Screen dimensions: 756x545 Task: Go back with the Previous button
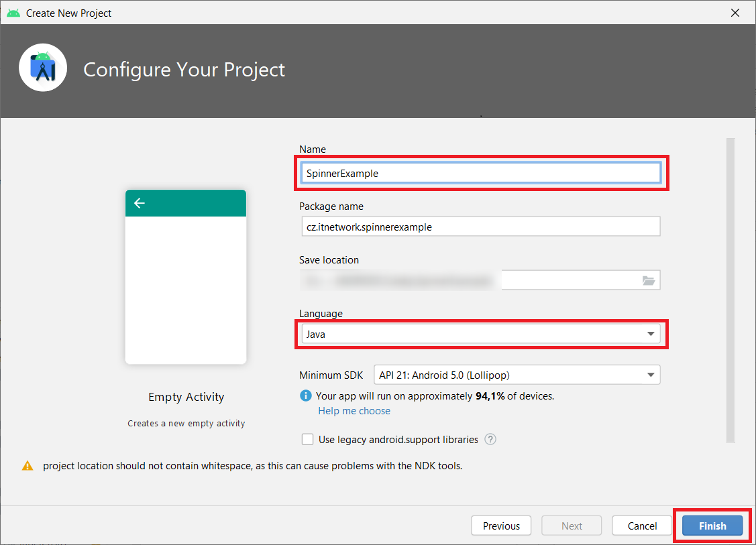tap(501, 526)
